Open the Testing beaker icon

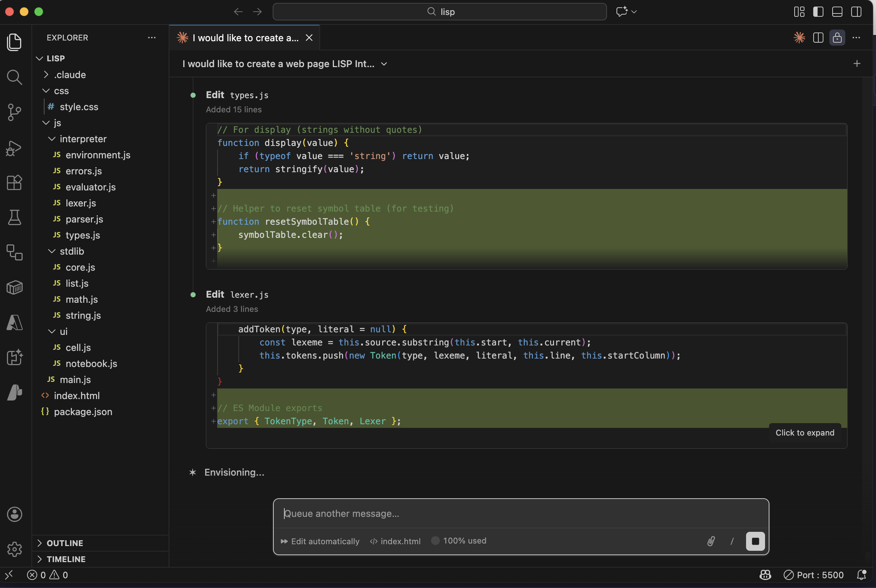[14, 217]
